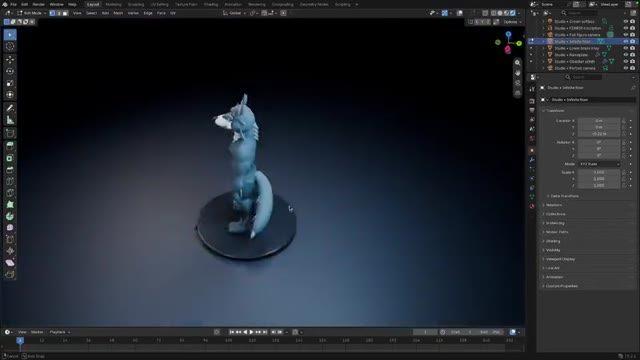Open the Options dropdown in viewport header
This screenshot has height=360, width=640.
click(512, 22)
